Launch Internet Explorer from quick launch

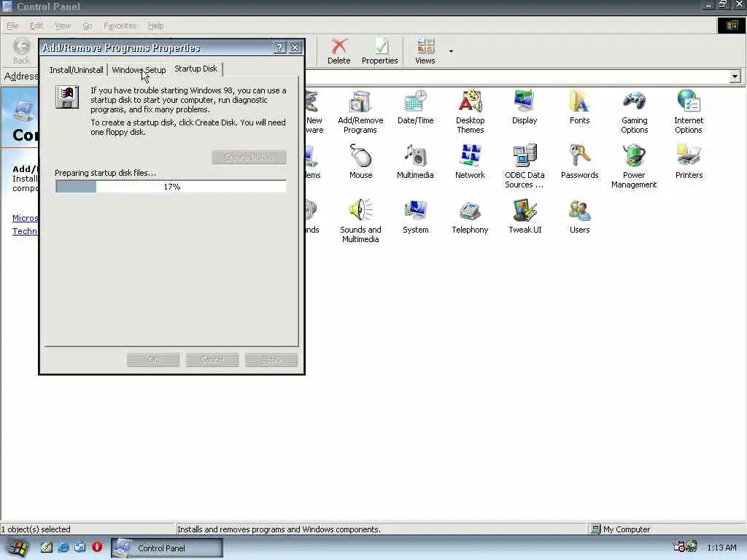(63, 547)
